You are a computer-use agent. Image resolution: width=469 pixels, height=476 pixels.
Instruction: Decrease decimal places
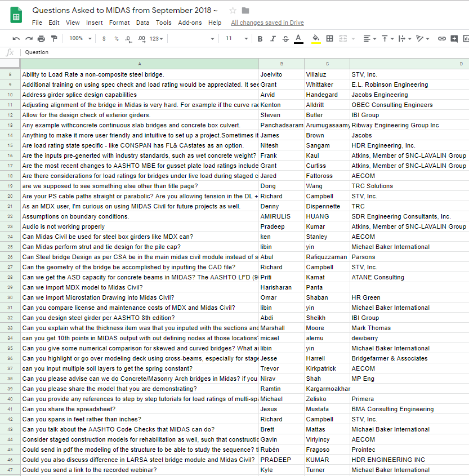[128, 39]
